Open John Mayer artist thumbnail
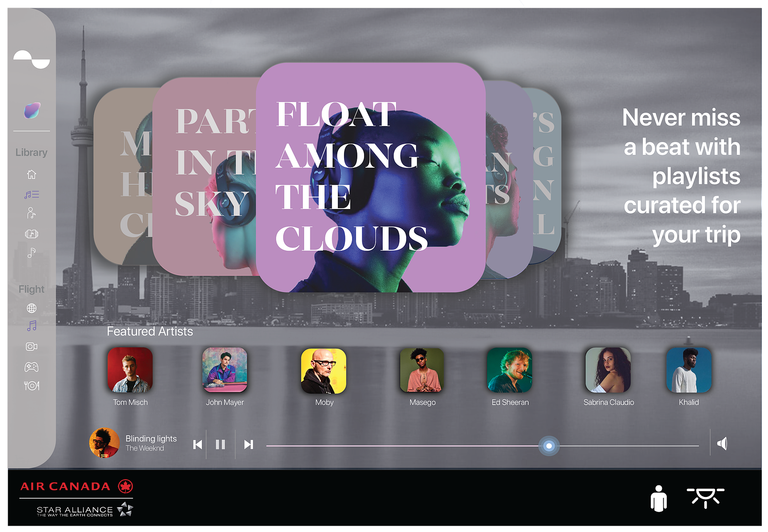This screenshot has width=768, height=532. pyautogui.click(x=225, y=370)
